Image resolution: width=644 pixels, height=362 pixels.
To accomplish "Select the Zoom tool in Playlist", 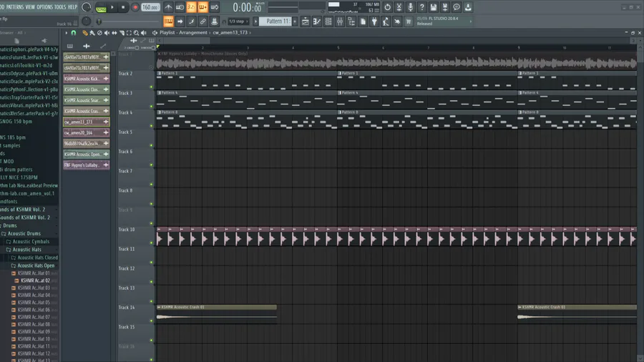I will (x=137, y=33).
